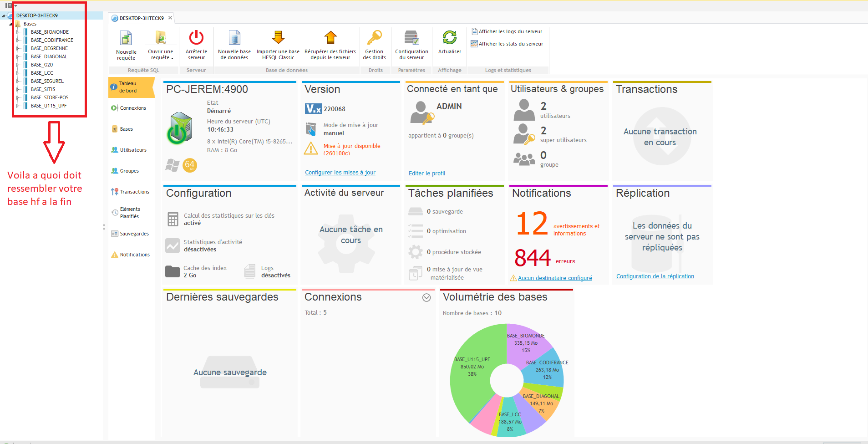Click Configurer les mises à jour link

pos(340,173)
